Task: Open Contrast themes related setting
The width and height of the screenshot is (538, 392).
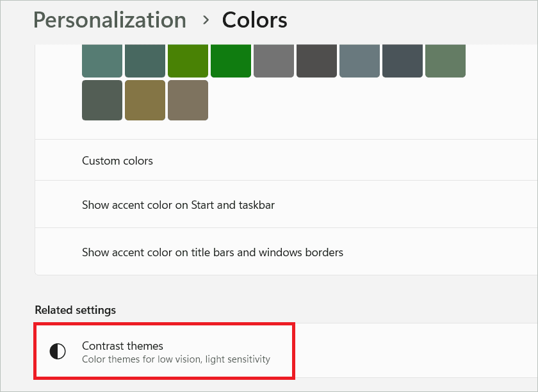Action: [286, 350]
